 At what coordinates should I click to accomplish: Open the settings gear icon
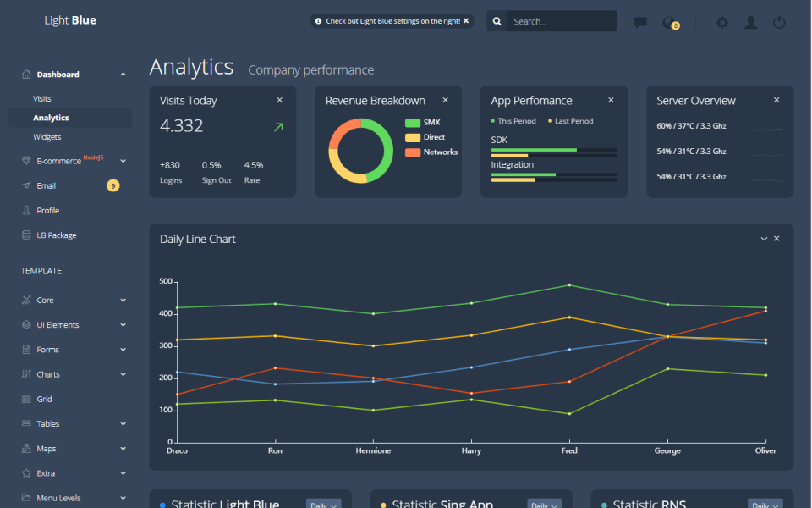[x=721, y=23]
